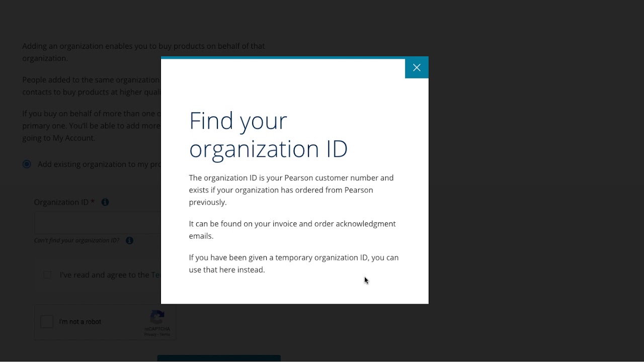Click text about temporary organization ID
Screen dimensions: 644x362
pos(294,263)
